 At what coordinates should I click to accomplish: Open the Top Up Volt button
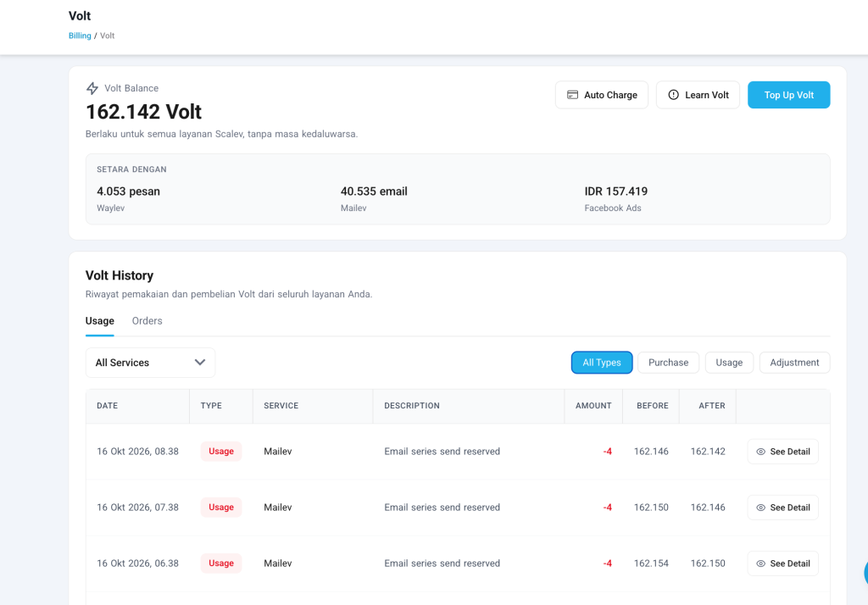click(x=789, y=95)
